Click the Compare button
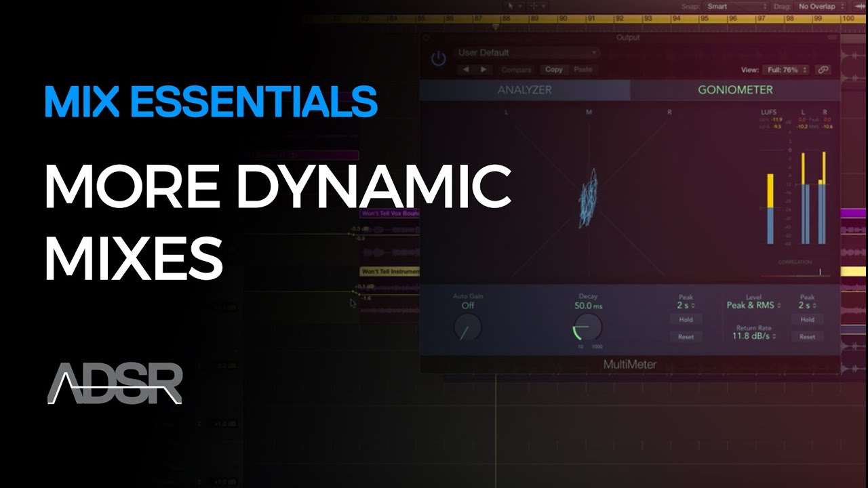Image resolution: width=868 pixels, height=488 pixels. pyautogui.click(x=516, y=70)
